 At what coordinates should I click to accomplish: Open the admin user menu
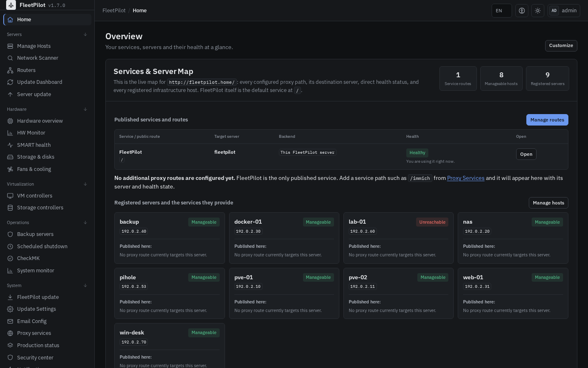pos(564,11)
